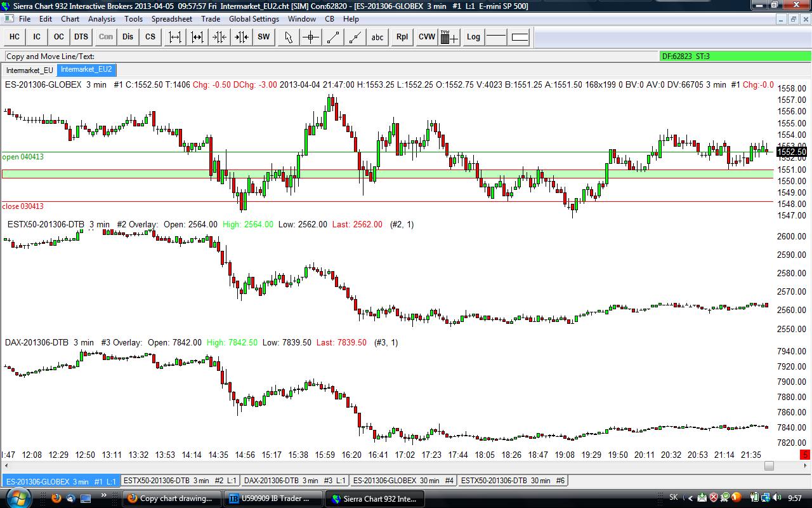Select the pointer tool
Viewport: 812px width, 508px height.
coord(289,37)
